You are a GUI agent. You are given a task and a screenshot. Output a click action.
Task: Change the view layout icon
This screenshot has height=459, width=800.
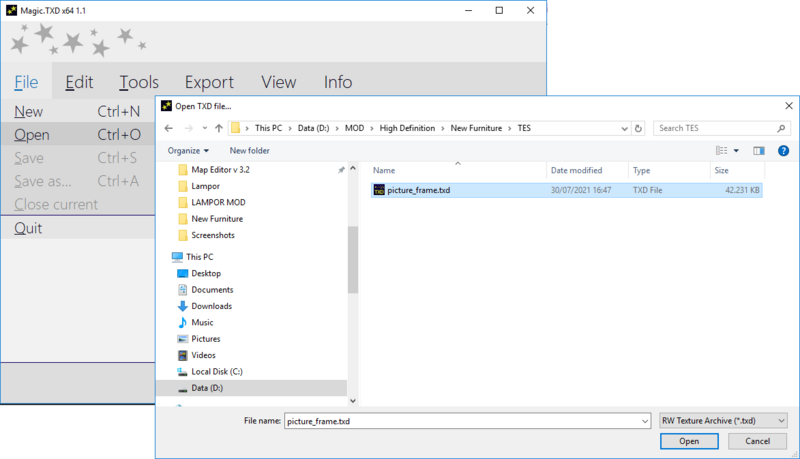click(721, 150)
